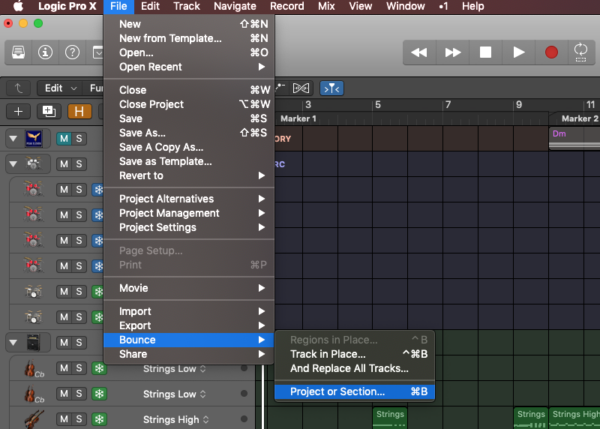Click the eagle icon of first track stack
The height and width of the screenshot is (429, 600).
click(34, 138)
